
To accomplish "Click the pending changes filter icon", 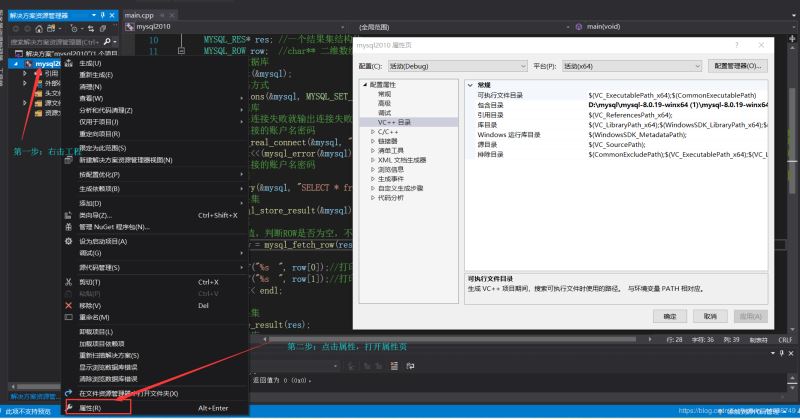I will click(x=74, y=29).
